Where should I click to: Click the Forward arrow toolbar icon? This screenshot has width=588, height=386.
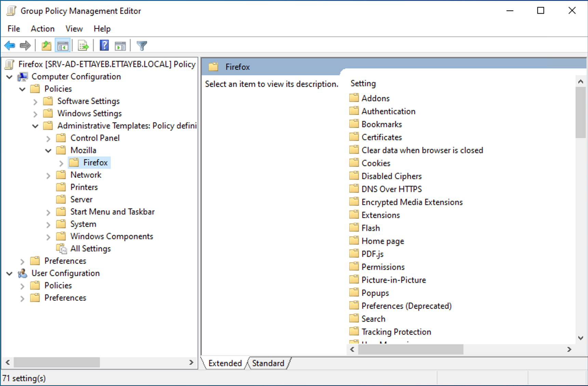click(x=25, y=45)
